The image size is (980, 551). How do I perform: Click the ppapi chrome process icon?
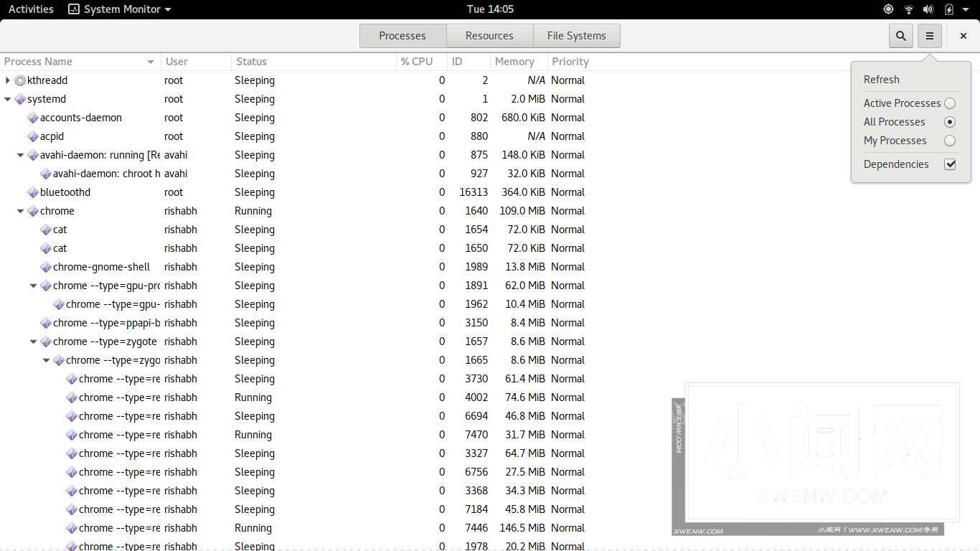(x=46, y=323)
